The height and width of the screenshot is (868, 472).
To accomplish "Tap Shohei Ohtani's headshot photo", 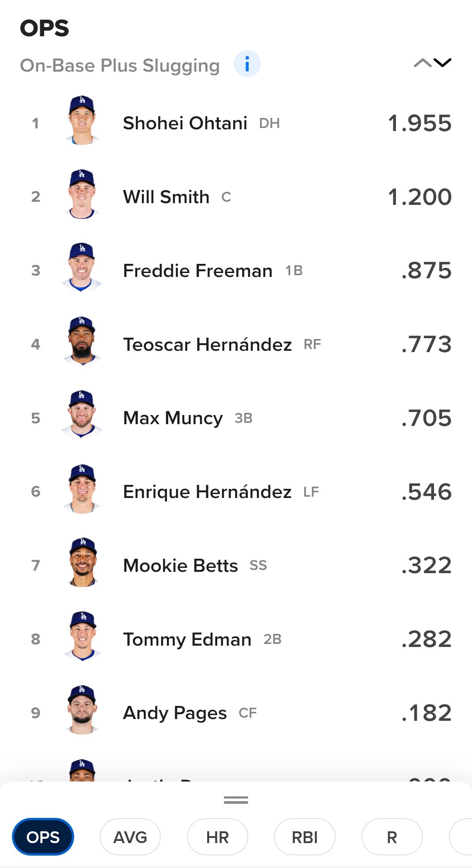I will 82,121.
